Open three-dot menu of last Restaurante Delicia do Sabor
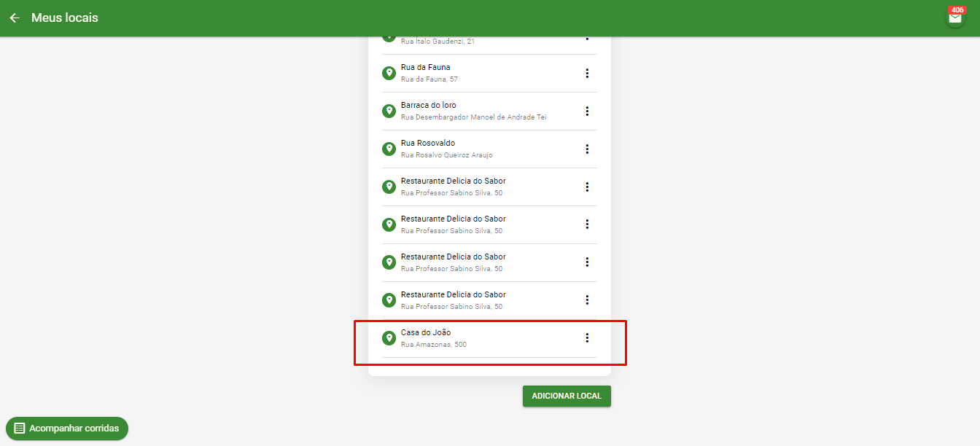 click(x=587, y=300)
